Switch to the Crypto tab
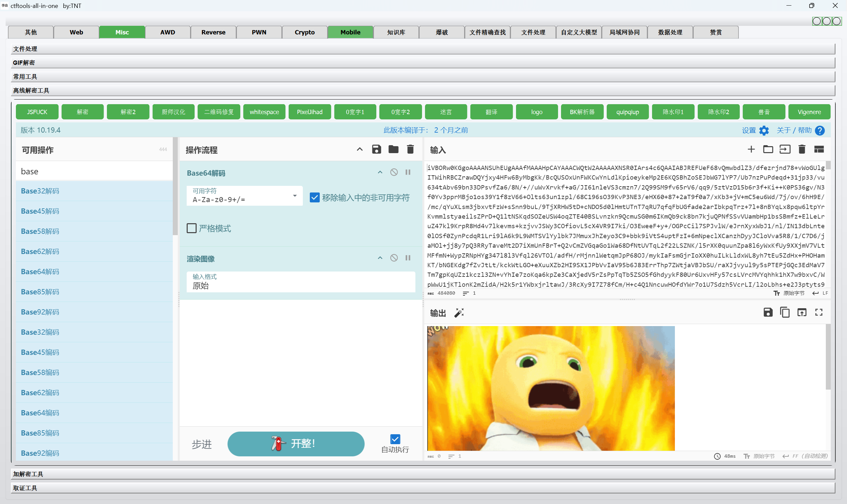Viewport: 847px width, 504px height. [305, 32]
